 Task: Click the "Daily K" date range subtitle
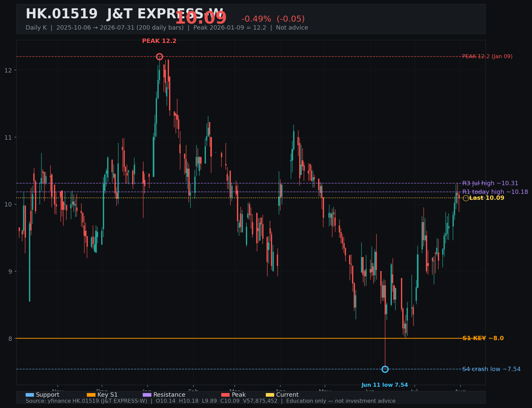point(167,28)
